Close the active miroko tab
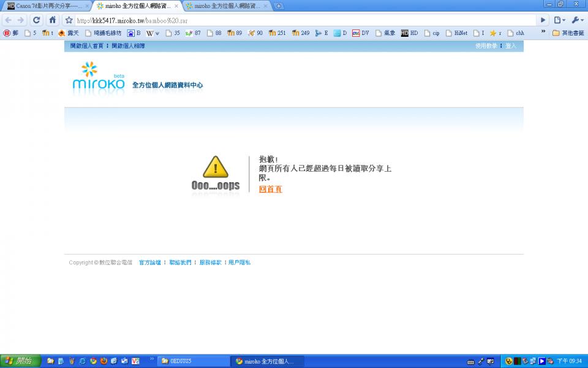588x368 pixels. click(176, 6)
